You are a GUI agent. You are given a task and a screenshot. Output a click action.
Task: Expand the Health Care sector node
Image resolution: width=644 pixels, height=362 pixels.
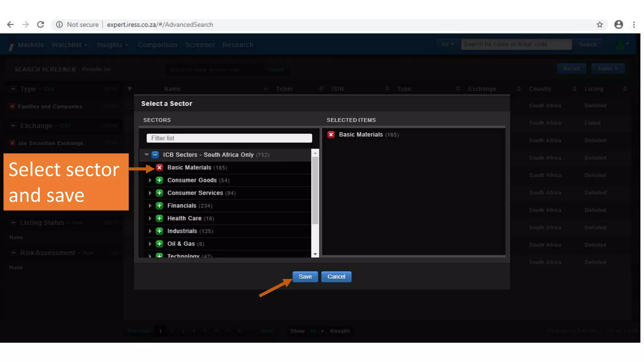pos(150,218)
